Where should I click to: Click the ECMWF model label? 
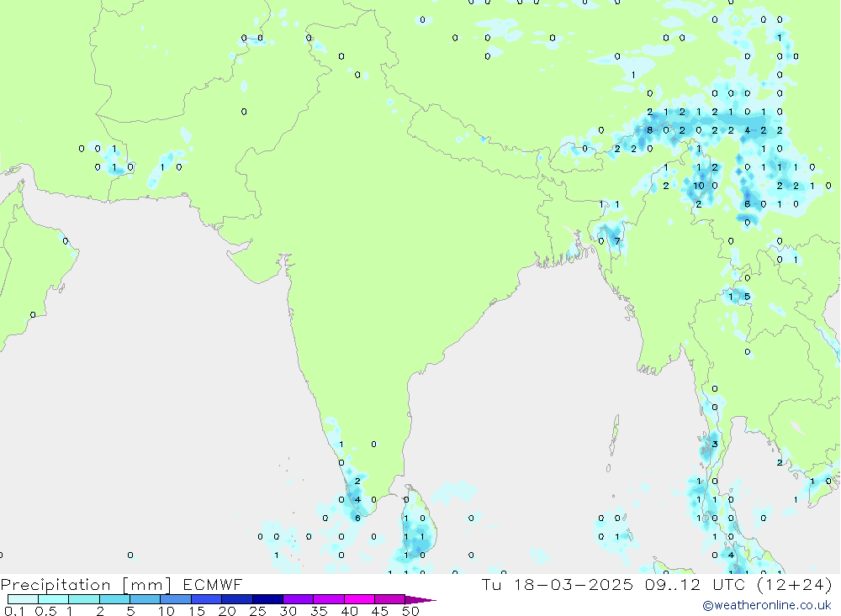click(x=213, y=584)
